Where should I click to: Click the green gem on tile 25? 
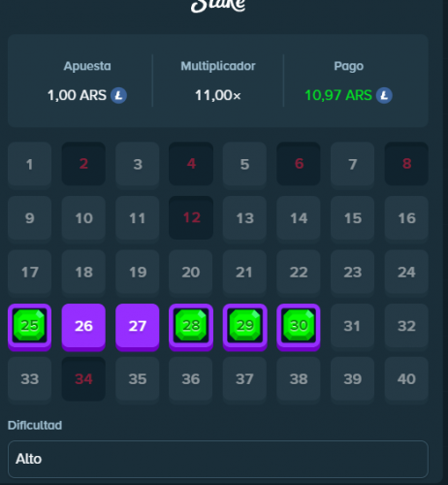click(x=29, y=325)
